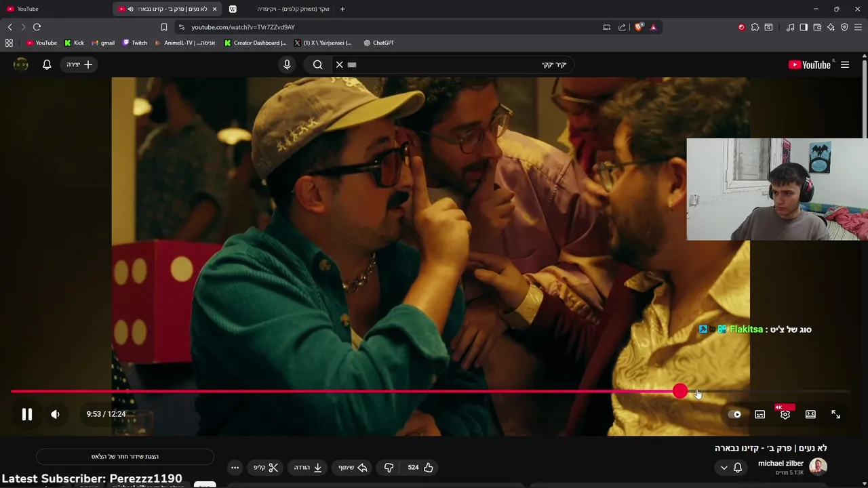Image resolution: width=868 pixels, height=488 pixels.
Task: Toggle the autoplay switch in the player
Action: click(x=735, y=414)
